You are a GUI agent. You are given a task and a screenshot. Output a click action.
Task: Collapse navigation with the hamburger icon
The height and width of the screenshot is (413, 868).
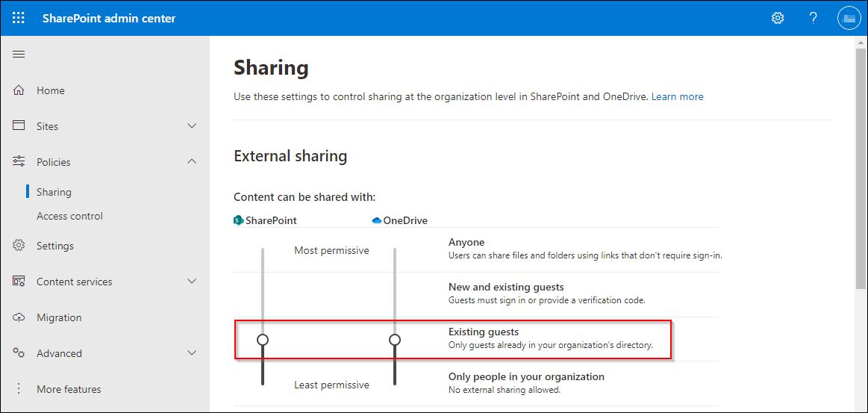(x=19, y=55)
